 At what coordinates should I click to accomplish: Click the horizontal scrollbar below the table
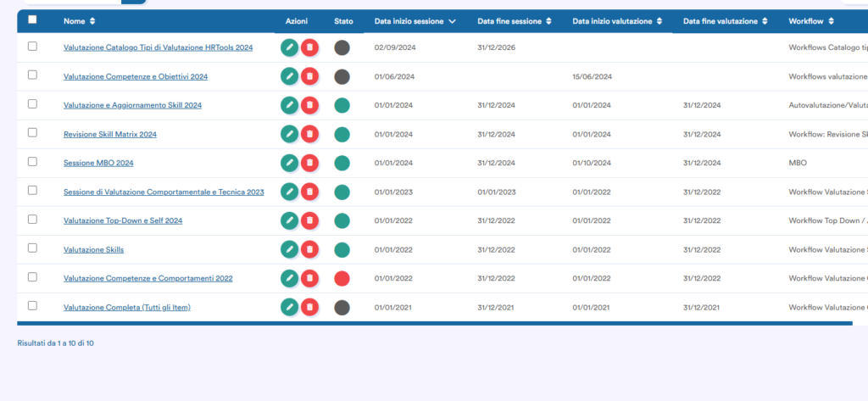435,323
